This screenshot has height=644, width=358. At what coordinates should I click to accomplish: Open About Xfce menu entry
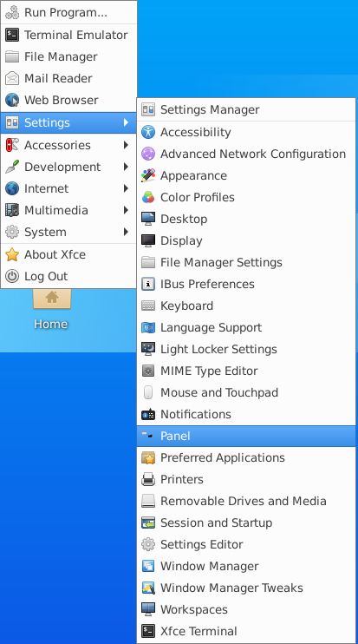point(68,254)
